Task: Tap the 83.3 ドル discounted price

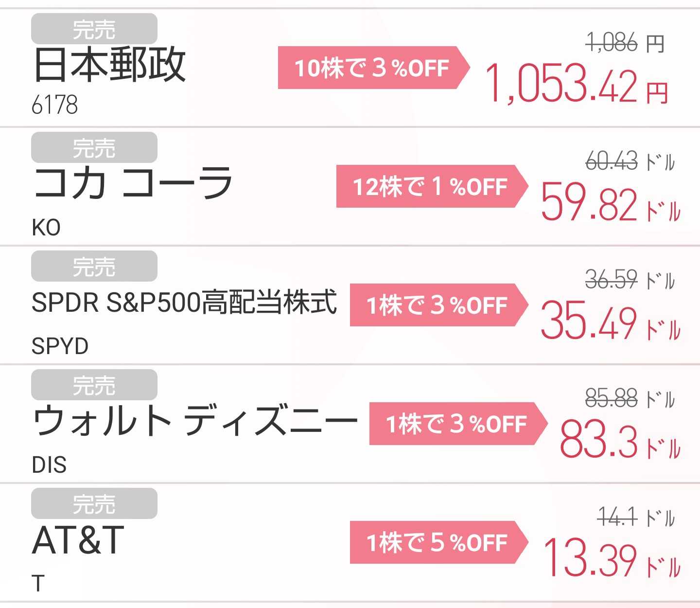Action: coord(620,440)
